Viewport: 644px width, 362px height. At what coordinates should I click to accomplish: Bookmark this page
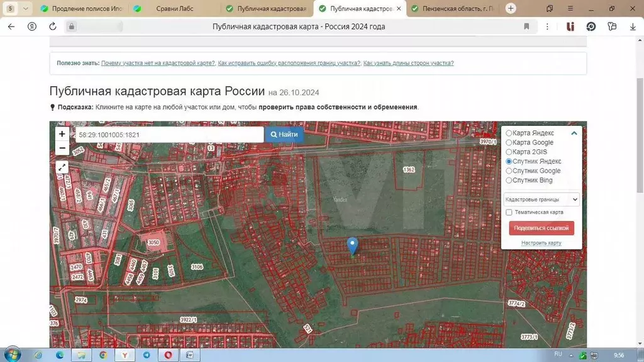(x=526, y=26)
